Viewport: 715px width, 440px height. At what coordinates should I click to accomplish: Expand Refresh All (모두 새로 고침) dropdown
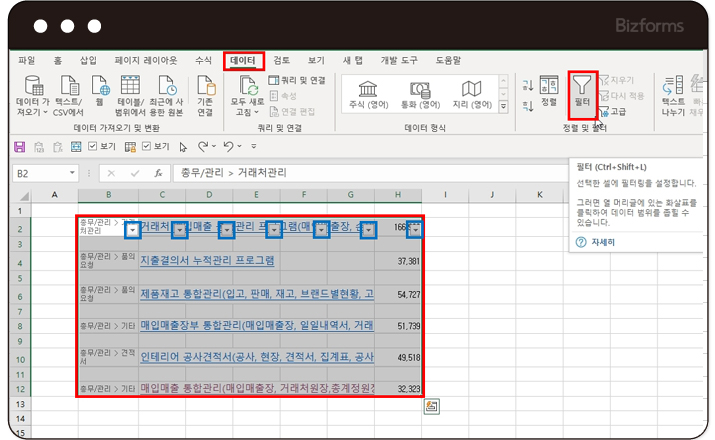tap(246, 112)
